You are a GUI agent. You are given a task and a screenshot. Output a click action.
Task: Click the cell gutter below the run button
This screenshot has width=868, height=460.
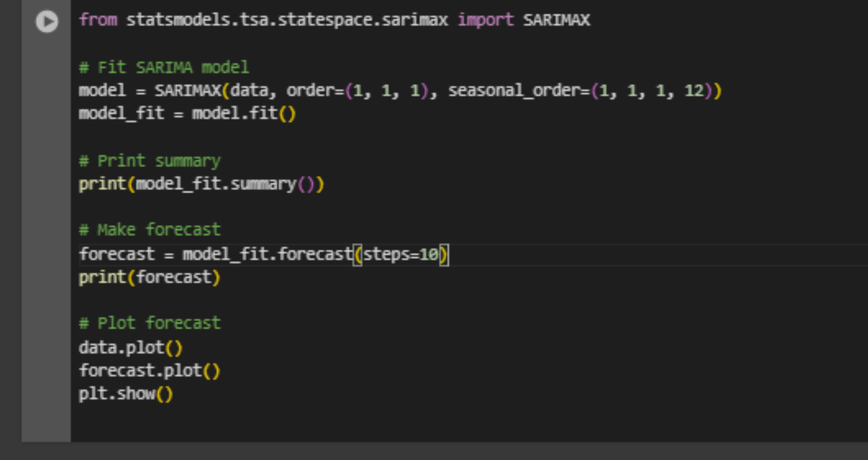pyautogui.click(x=46, y=225)
